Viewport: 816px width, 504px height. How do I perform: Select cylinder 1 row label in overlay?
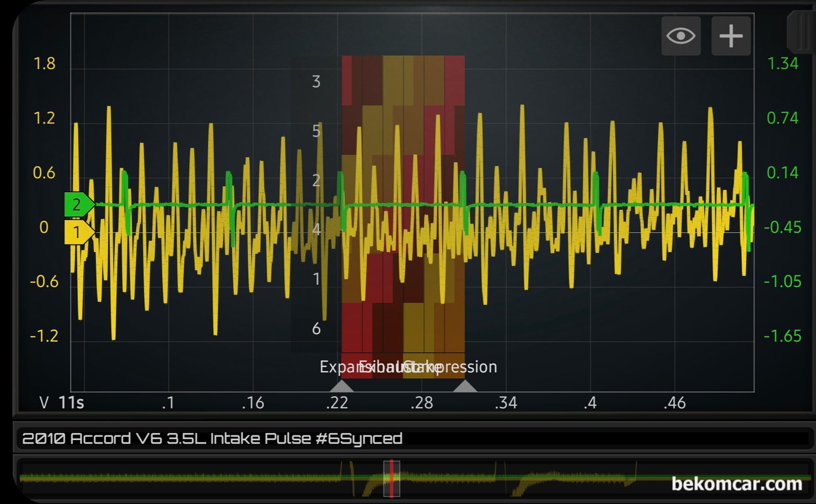316,279
